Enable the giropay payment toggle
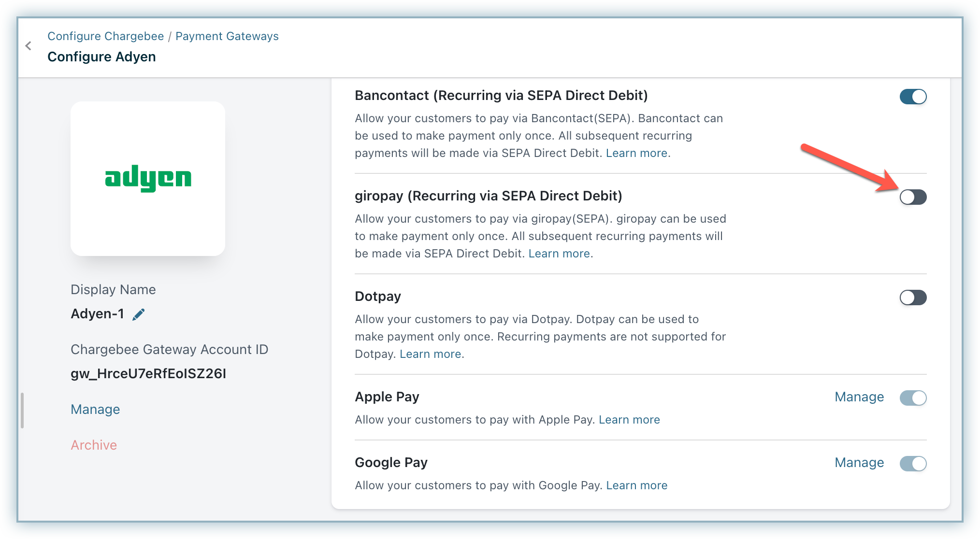Screen dimensions: 980x539 point(912,197)
